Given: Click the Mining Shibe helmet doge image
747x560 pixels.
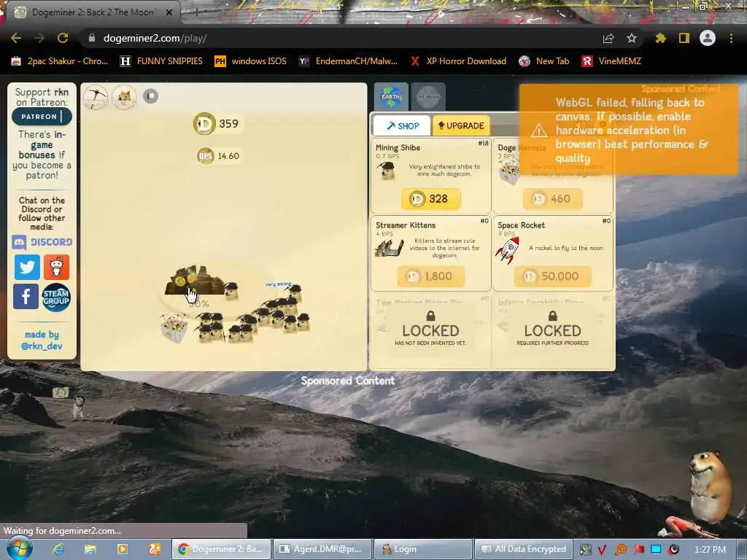Looking at the screenshot, I should click(x=387, y=171).
